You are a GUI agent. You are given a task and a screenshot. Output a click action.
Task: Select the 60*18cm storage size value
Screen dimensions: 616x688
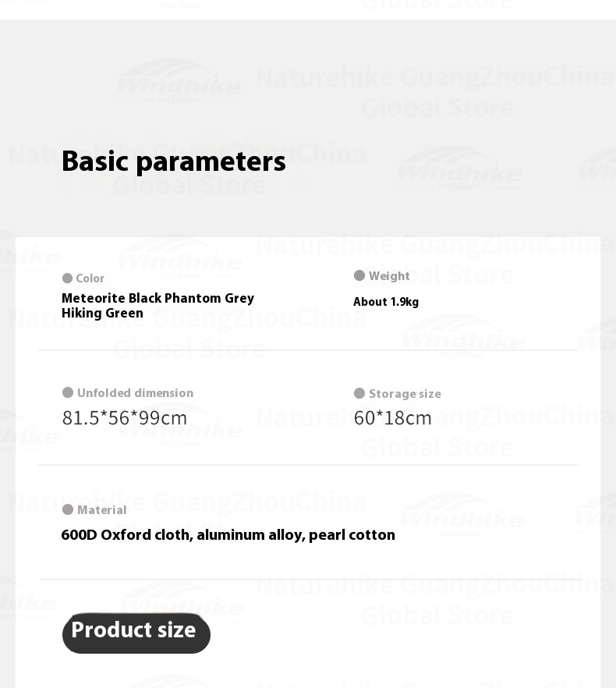tap(393, 418)
